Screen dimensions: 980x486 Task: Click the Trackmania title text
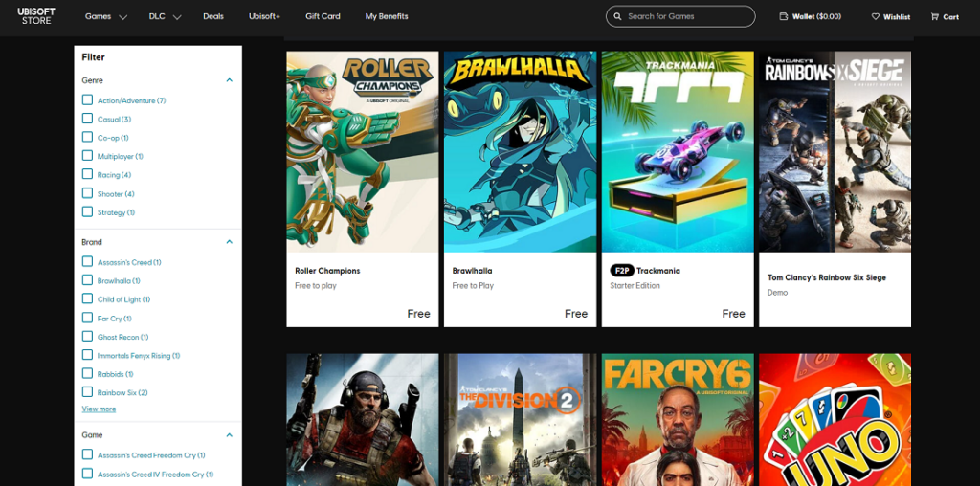658,271
